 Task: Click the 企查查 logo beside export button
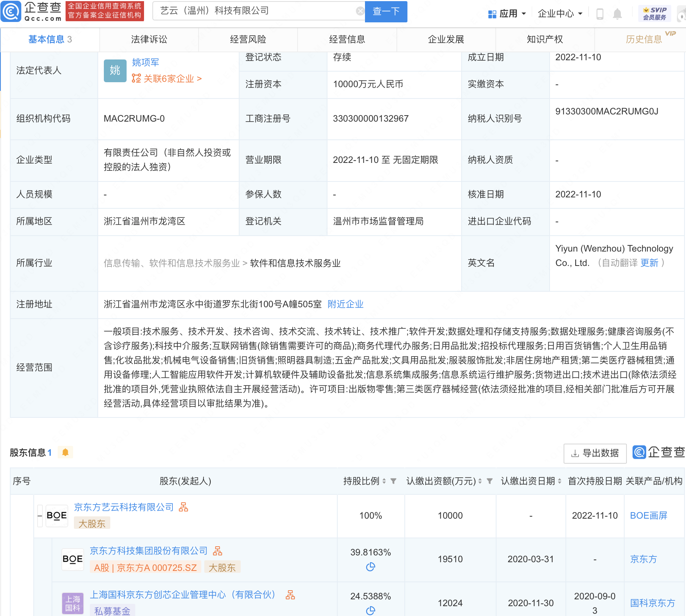tap(659, 452)
